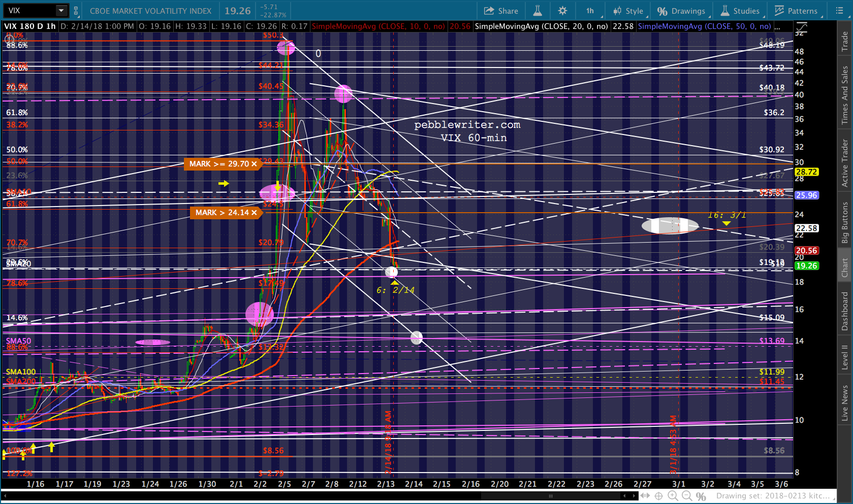Image resolution: width=853 pixels, height=504 pixels.
Task: Click the zoom in magnifier icon
Action: click(673, 496)
